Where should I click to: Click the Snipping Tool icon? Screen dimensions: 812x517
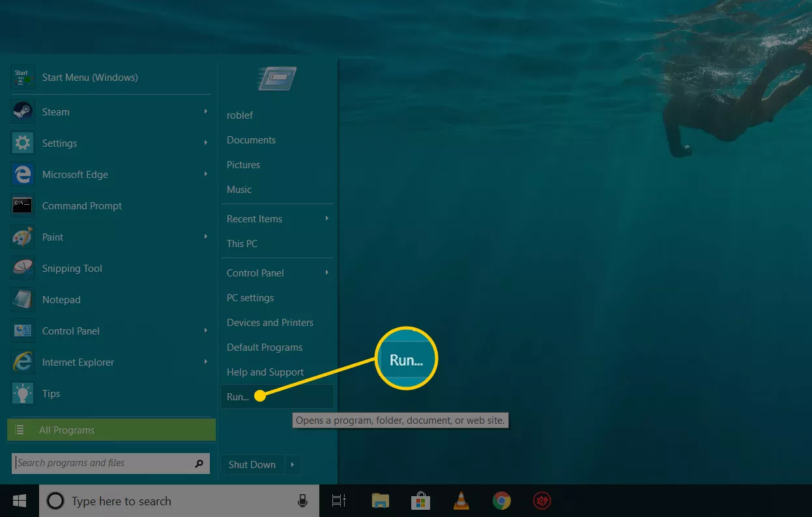click(x=23, y=268)
